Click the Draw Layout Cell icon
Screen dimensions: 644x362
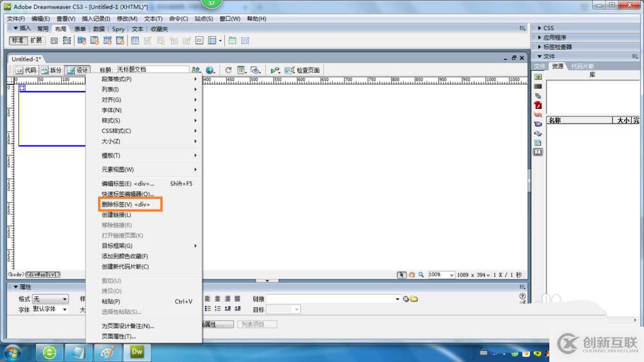(245, 41)
